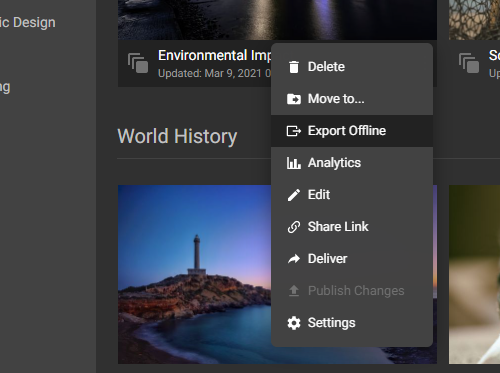The height and width of the screenshot is (373, 500).
Task: Open the Environmental presentation night-road thumbnail
Action: point(277,20)
